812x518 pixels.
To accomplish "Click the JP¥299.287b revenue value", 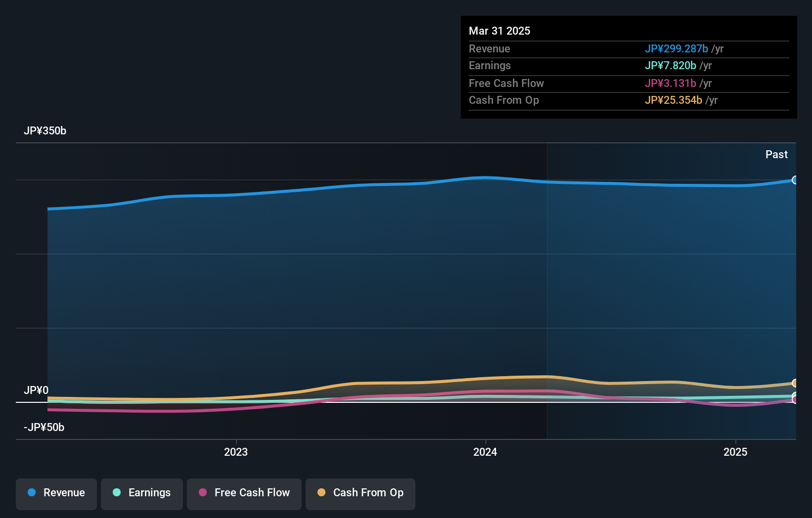I will point(676,48).
